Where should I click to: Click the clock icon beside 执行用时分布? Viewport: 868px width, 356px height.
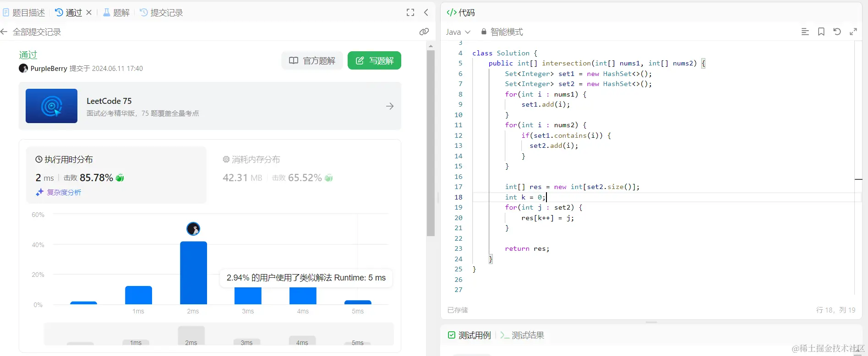39,159
